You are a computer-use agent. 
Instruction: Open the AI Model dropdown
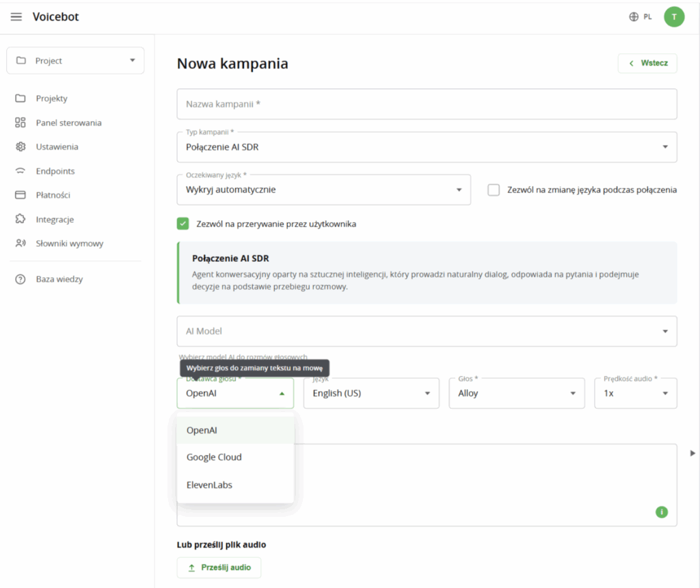[427, 332]
